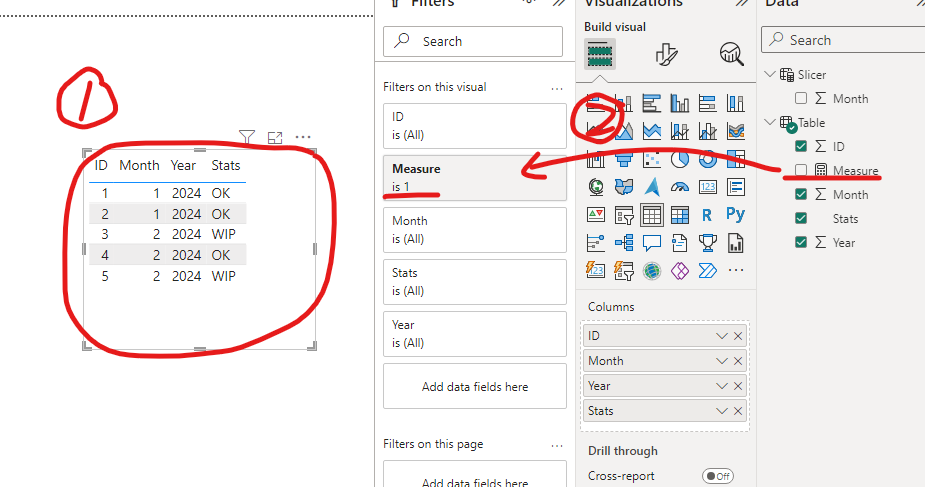Select the Power Automate visual
The height and width of the screenshot is (487, 925).
pos(707,271)
